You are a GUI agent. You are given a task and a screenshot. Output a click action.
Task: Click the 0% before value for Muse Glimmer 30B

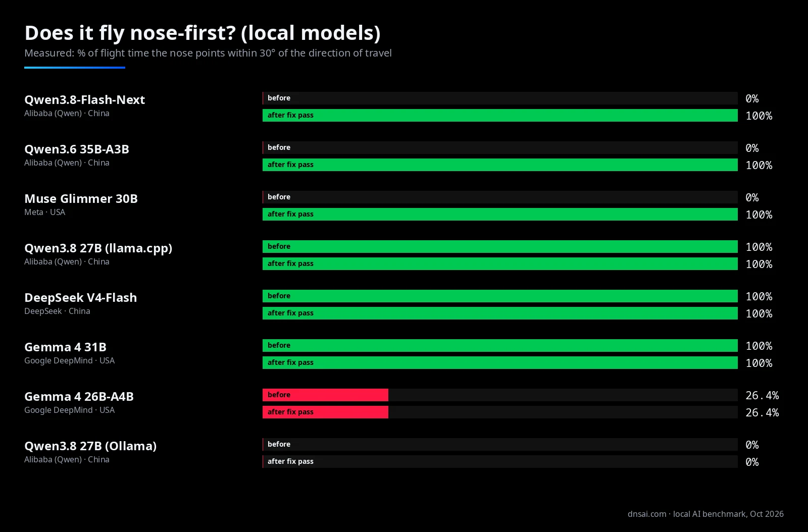[752, 197]
